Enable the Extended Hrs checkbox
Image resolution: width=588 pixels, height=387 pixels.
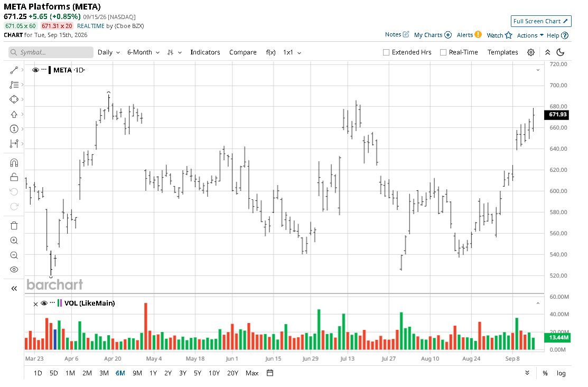click(386, 52)
